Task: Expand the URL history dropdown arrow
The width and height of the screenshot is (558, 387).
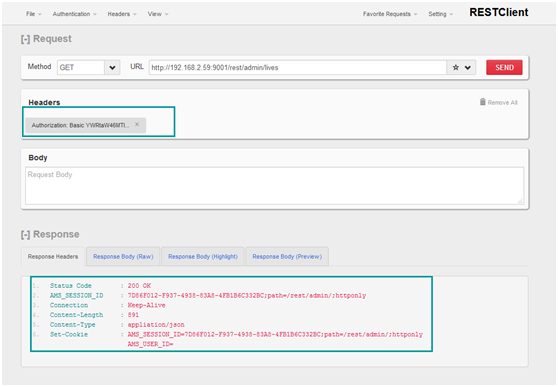Action: pyautogui.click(x=468, y=67)
